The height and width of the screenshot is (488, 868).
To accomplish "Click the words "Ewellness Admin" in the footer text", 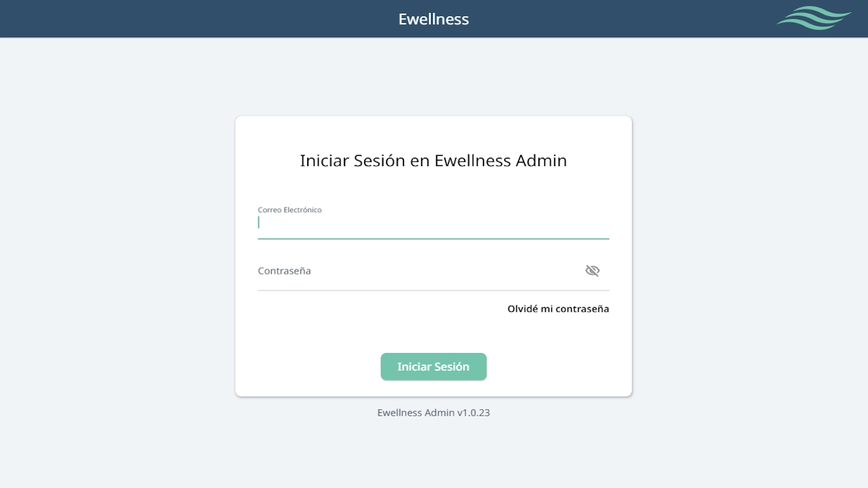I will coord(416,412).
